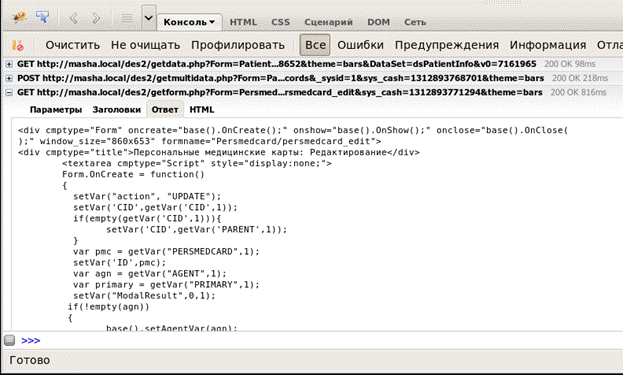Click the Firebug bug icon
Image resolution: width=623 pixels, height=375 pixels.
pyautogui.click(x=19, y=17)
